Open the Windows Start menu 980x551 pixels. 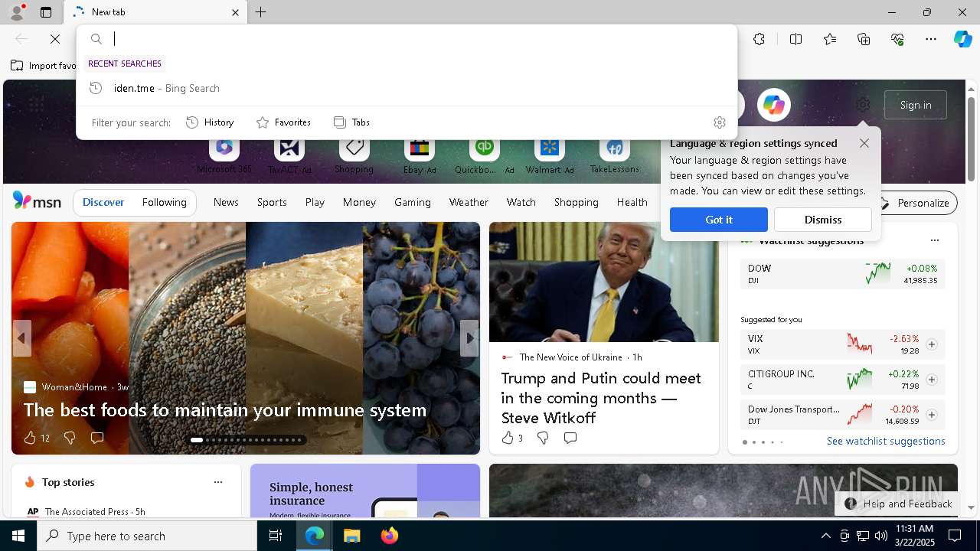pos(18,536)
